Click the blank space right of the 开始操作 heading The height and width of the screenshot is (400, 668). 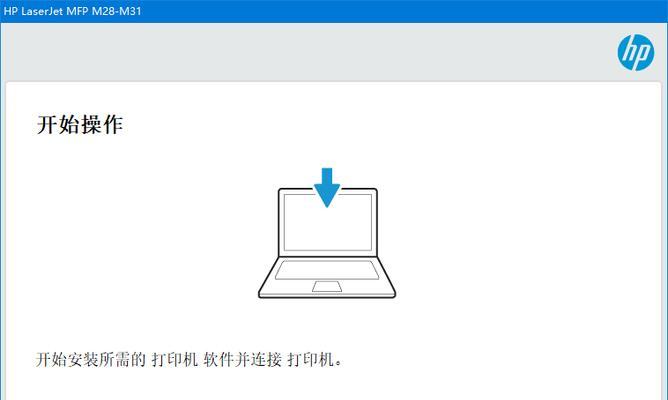point(383,124)
